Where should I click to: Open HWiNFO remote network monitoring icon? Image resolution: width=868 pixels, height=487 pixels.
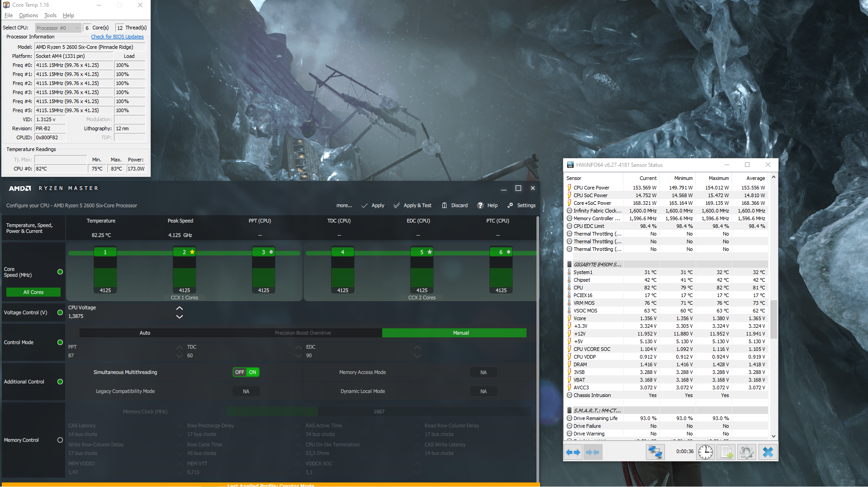(x=655, y=452)
